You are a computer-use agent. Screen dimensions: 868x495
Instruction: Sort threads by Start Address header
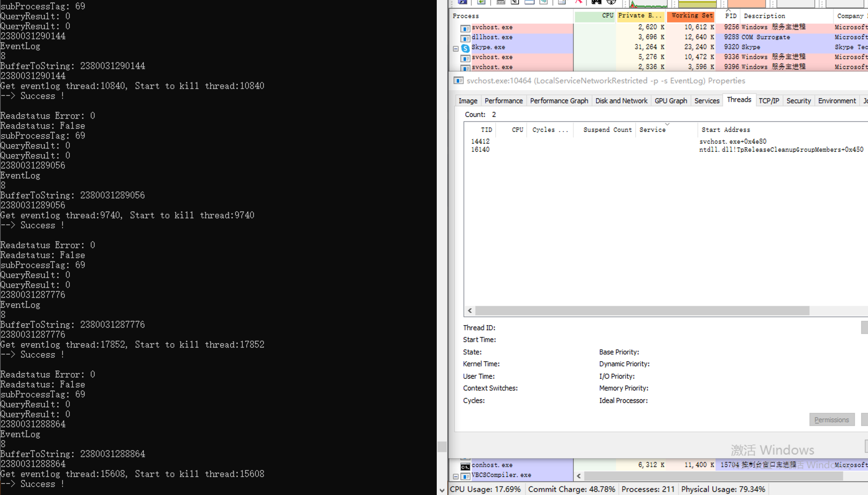tap(726, 130)
